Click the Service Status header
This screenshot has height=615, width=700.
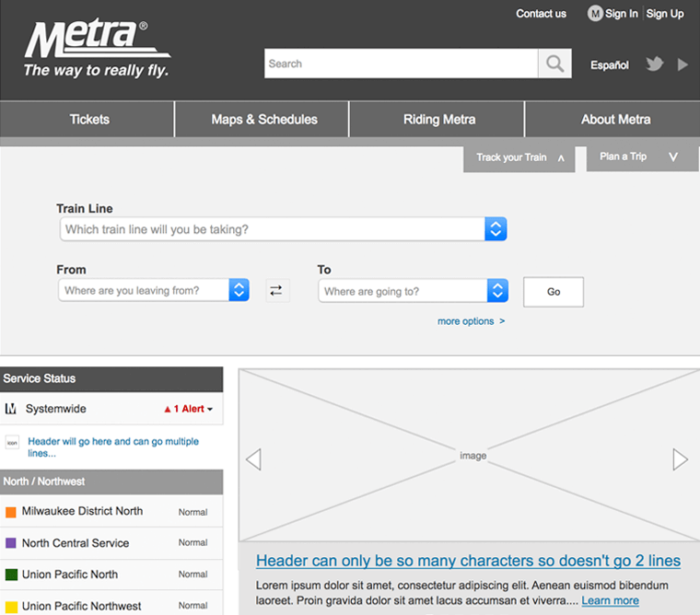[x=111, y=379]
